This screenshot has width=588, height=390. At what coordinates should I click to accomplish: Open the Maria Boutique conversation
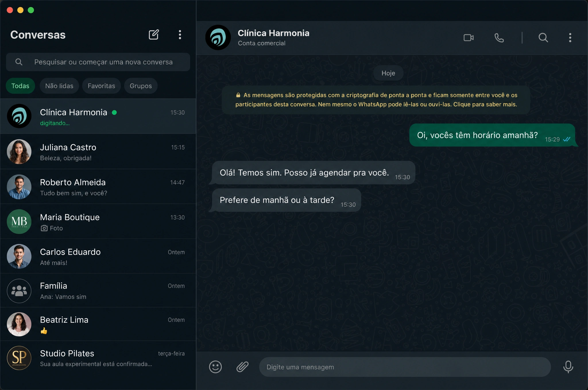point(98,222)
